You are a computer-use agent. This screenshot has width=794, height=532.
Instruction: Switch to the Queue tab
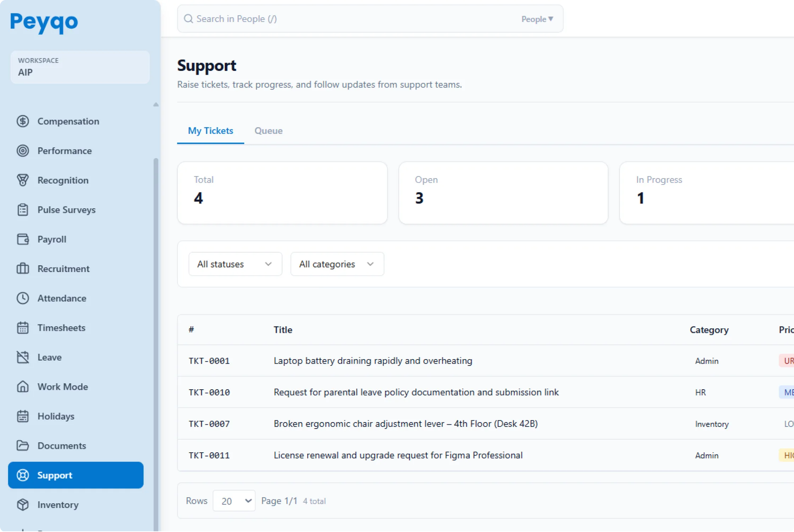click(268, 131)
